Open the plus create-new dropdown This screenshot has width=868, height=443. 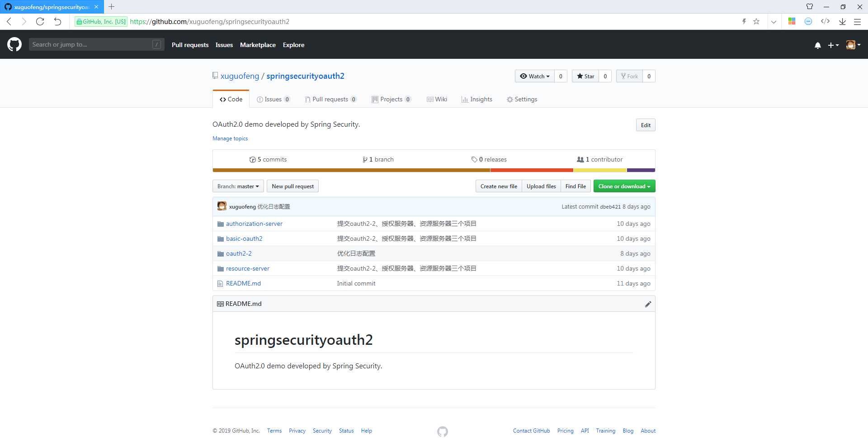833,45
